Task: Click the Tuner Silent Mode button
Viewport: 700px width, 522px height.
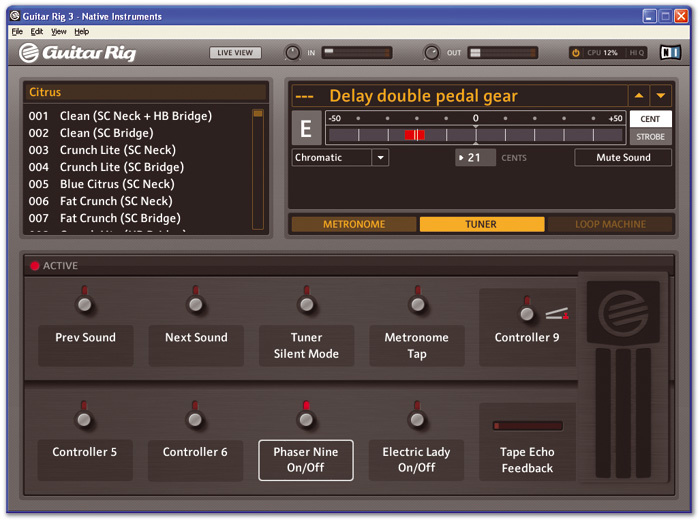Action: [x=306, y=346]
